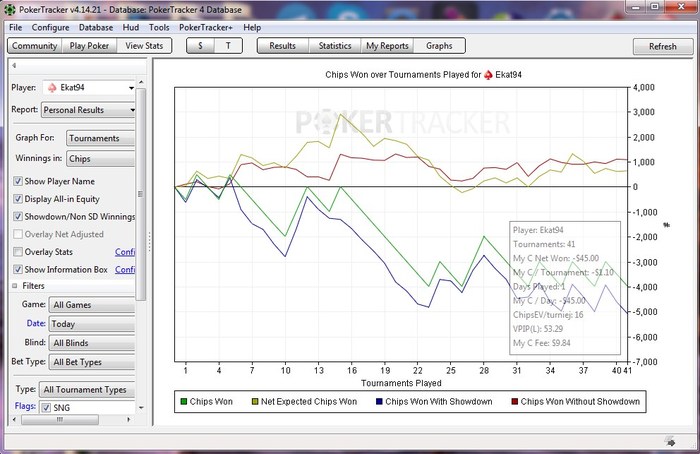Screen dimensions: 700x454
Task: Collapse the Filters section expander
Action: (15, 286)
